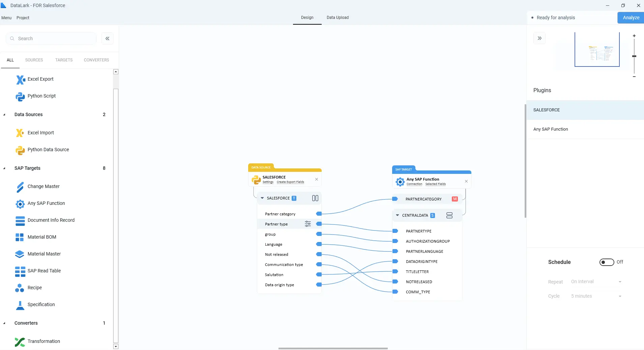Click the zoom in plus icon
Image resolution: width=644 pixels, height=350 pixels.
tap(634, 36)
